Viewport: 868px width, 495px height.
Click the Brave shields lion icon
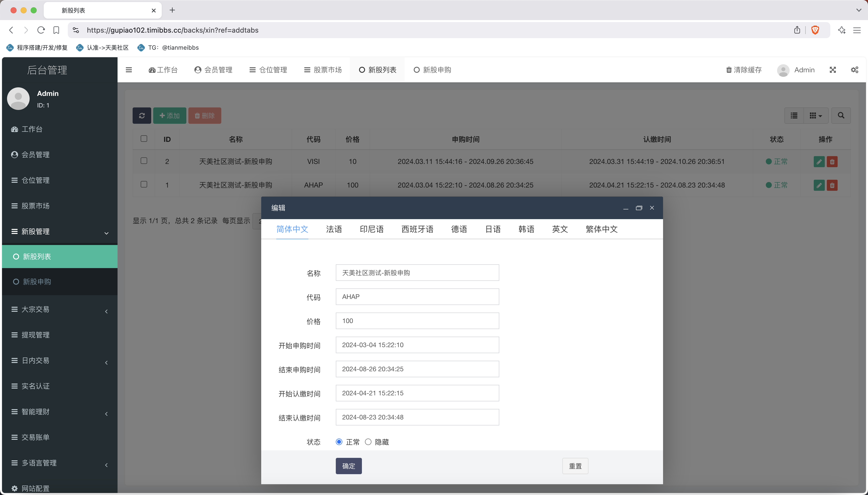coord(815,30)
